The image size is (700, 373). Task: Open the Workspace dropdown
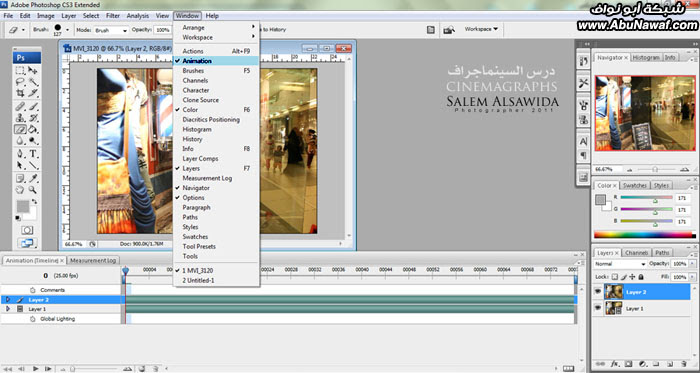click(481, 29)
